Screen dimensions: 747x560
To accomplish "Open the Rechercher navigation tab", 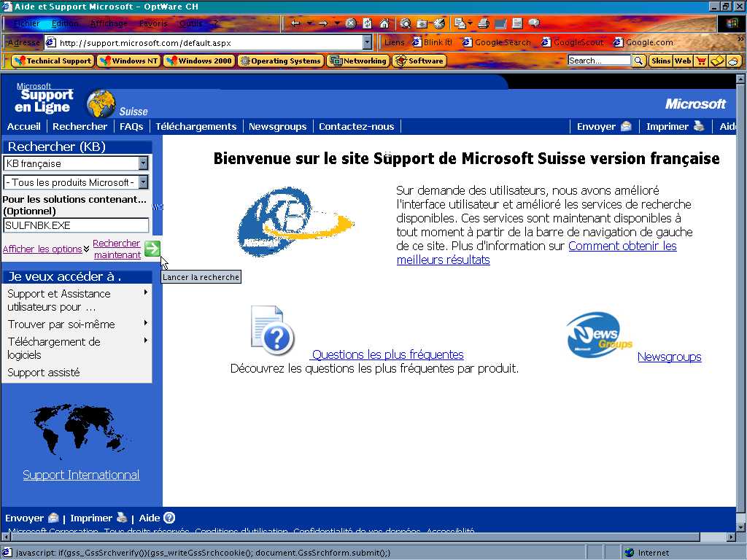I will (80, 127).
